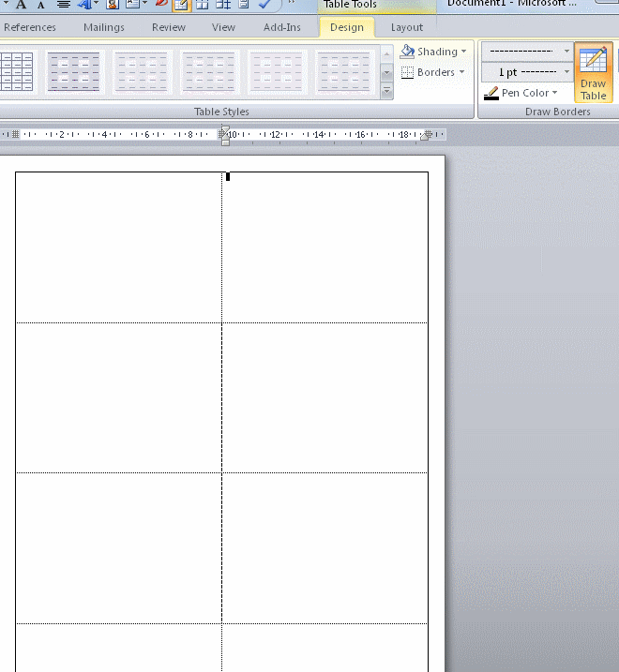Click the Table Styles group label
Screen dimensions: 619x672
tap(221, 112)
